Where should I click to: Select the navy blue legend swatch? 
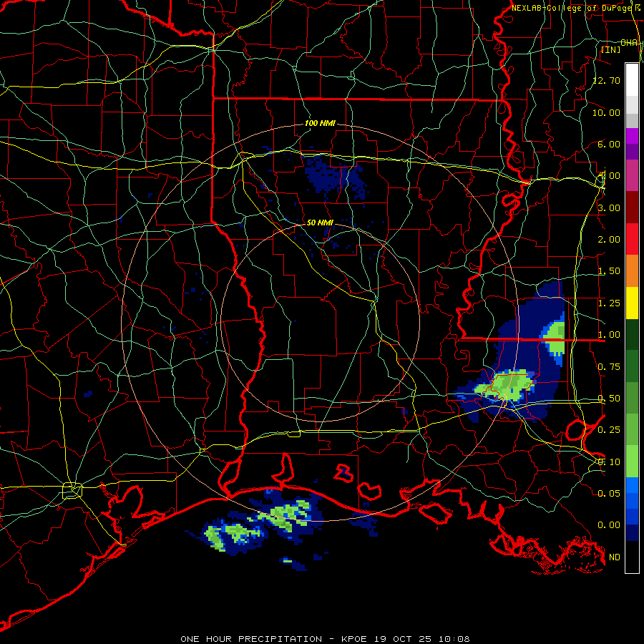[x=632, y=533]
